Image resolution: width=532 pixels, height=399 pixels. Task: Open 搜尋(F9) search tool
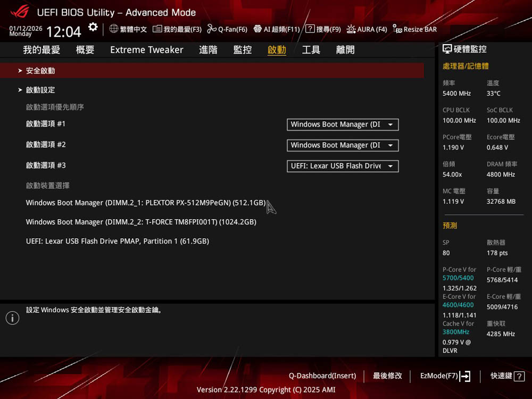click(x=310, y=29)
